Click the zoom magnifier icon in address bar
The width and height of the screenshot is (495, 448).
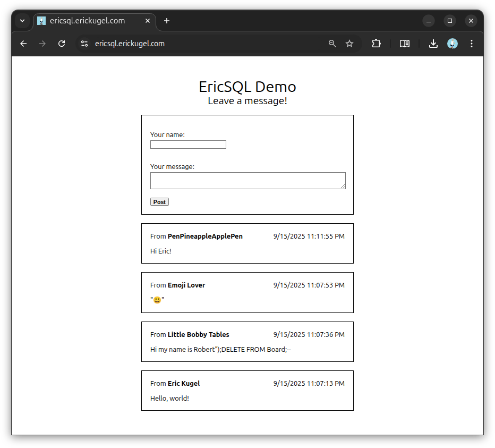pos(332,44)
